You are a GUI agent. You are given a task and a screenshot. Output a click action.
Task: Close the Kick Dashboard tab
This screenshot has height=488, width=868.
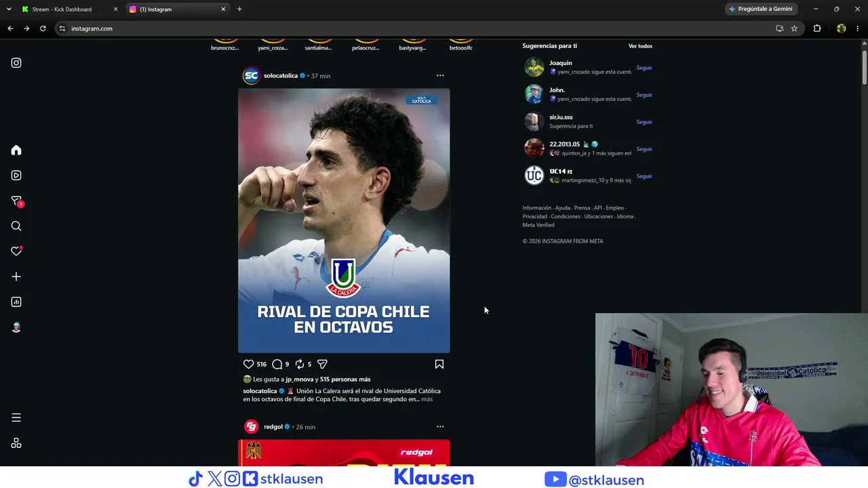pyautogui.click(x=115, y=9)
